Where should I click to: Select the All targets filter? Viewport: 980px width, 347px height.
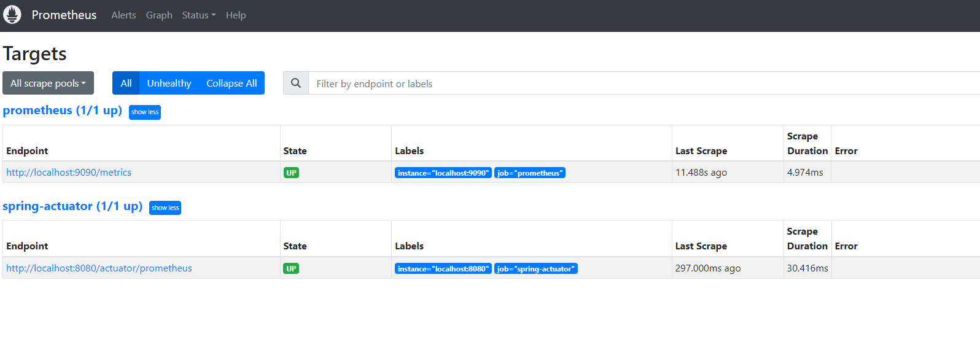(x=126, y=83)
